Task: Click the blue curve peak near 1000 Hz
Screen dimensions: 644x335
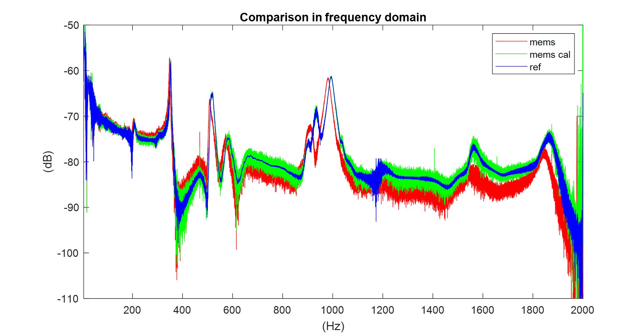Action: click(331, 77)
